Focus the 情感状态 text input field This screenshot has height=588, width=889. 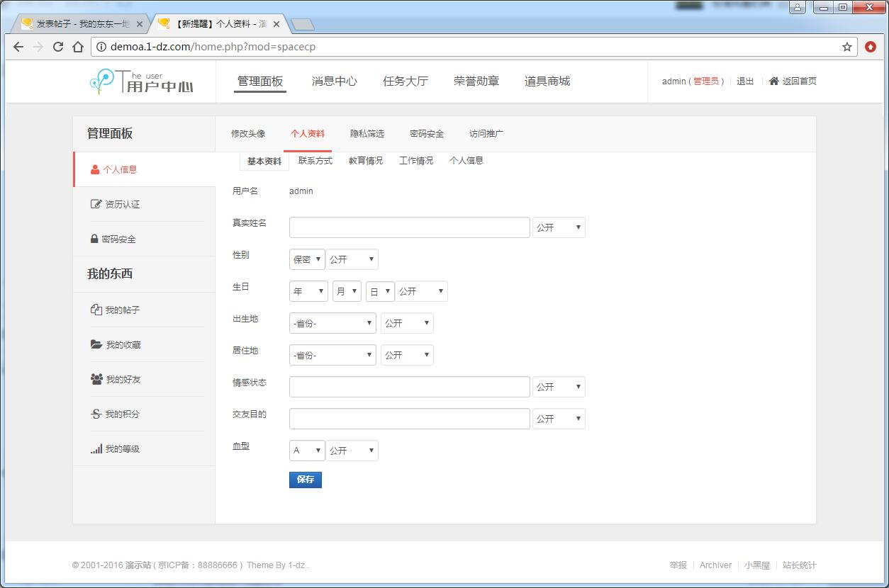coord(410,387)
